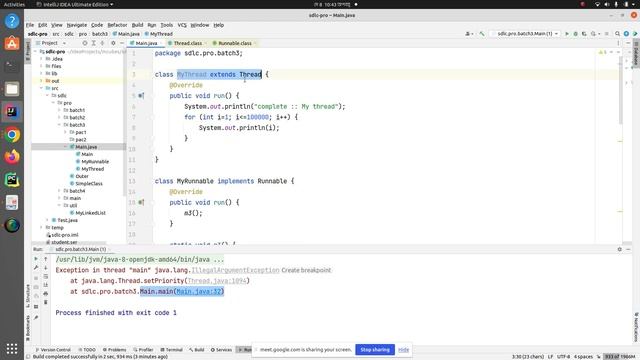This screenshot has width=640, height=360.
Task: Rerun program in Run panel
Action: 36,259
